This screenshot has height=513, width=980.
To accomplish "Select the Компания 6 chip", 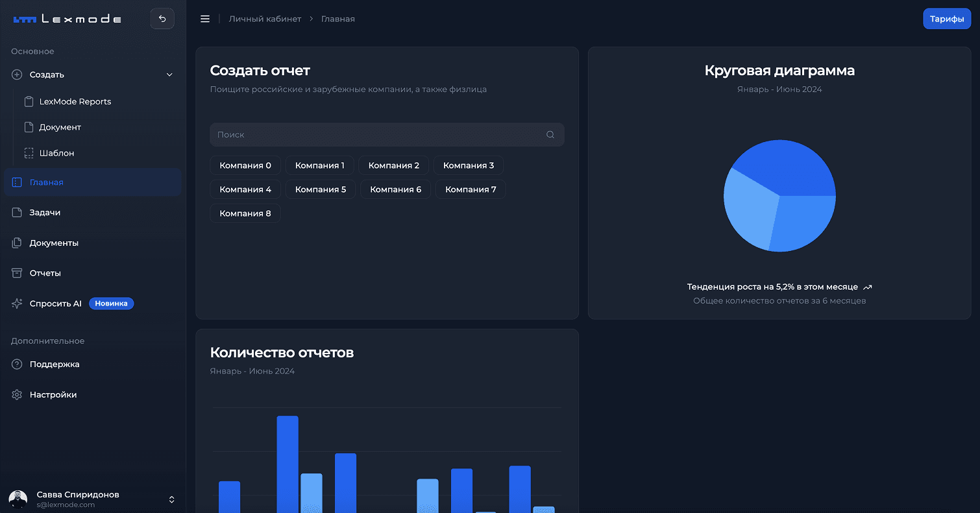I will [395, 189].
